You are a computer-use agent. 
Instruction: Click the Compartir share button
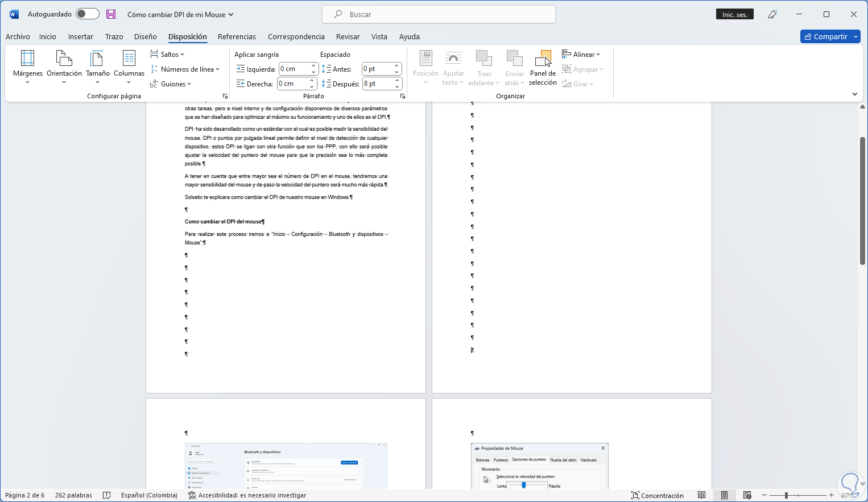[826, 36]
